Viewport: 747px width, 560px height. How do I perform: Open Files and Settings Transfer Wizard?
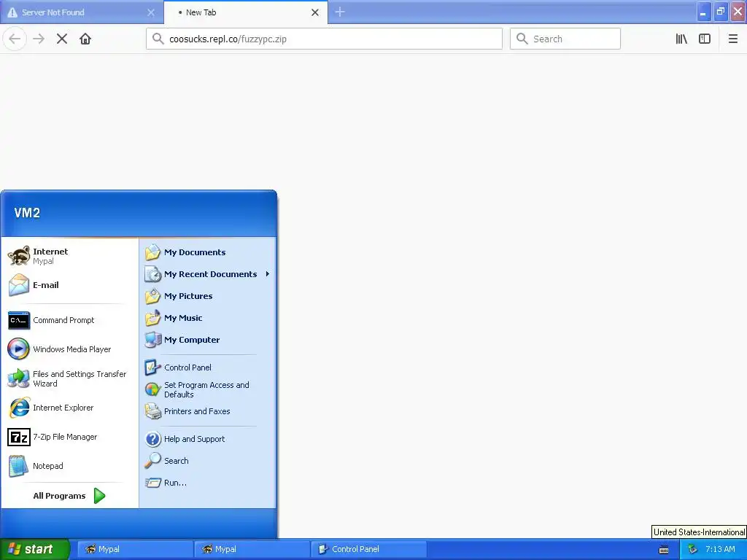69,378
